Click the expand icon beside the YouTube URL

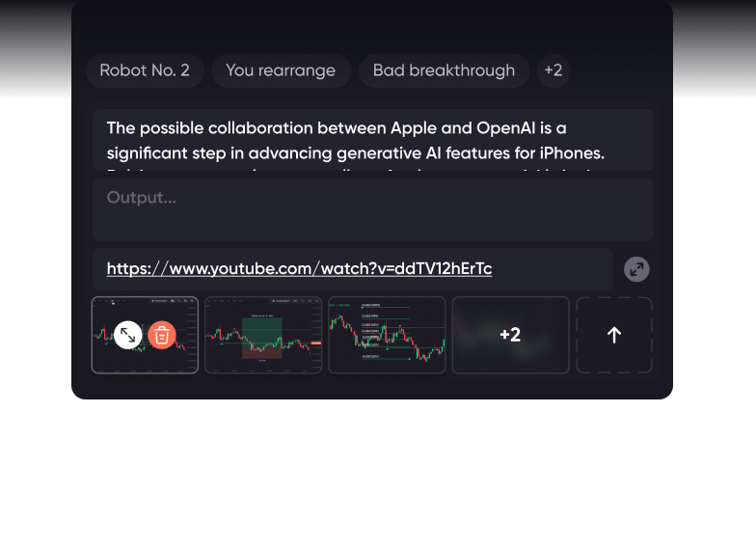636,269
